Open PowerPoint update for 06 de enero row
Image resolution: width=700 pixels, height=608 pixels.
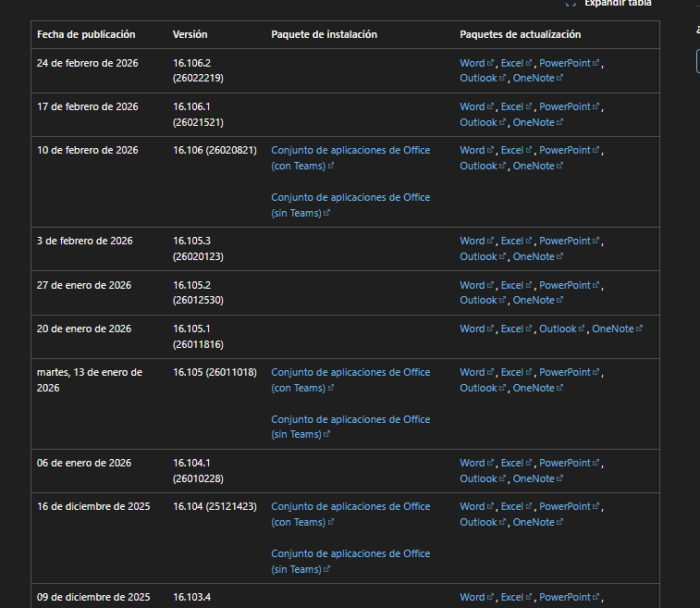pyautogui.click(x=570, y=463)
